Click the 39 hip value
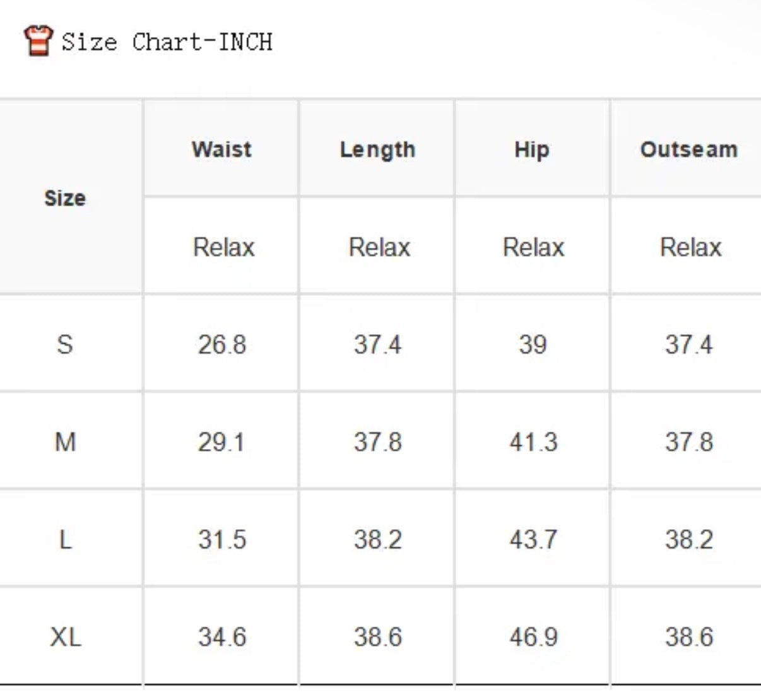The height and width of the screenshot is (700, 761). point(533,344)
